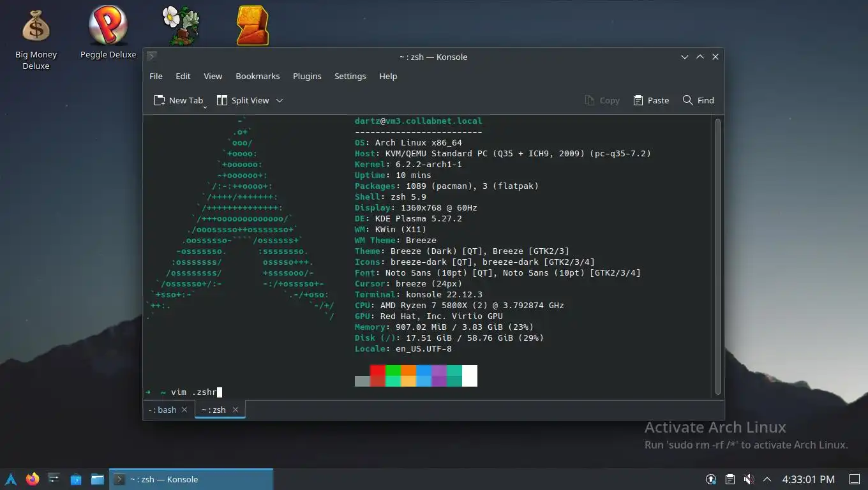Open the Peggle Deluxe desktop icon
The width and height of the screenshot is (868, 490).
[x=108, y=32]
